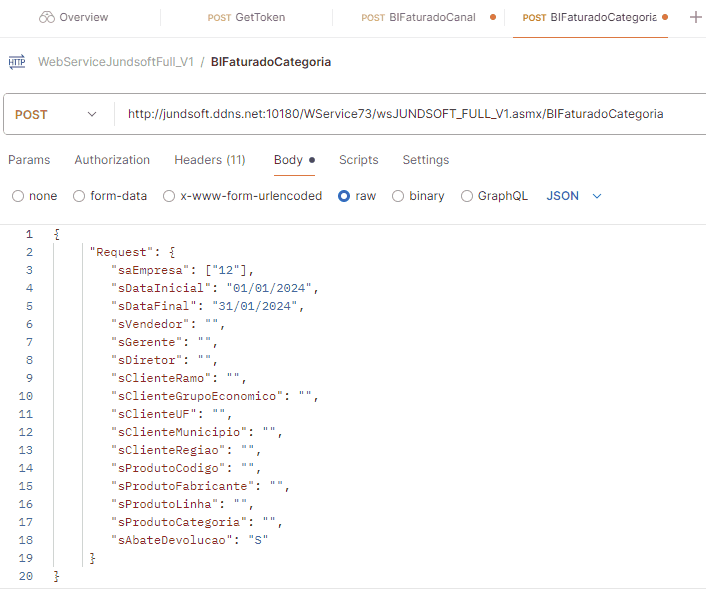Screen dimensions: 706x592
Task: Select the binary body option
Action: (x=398, y=196)
